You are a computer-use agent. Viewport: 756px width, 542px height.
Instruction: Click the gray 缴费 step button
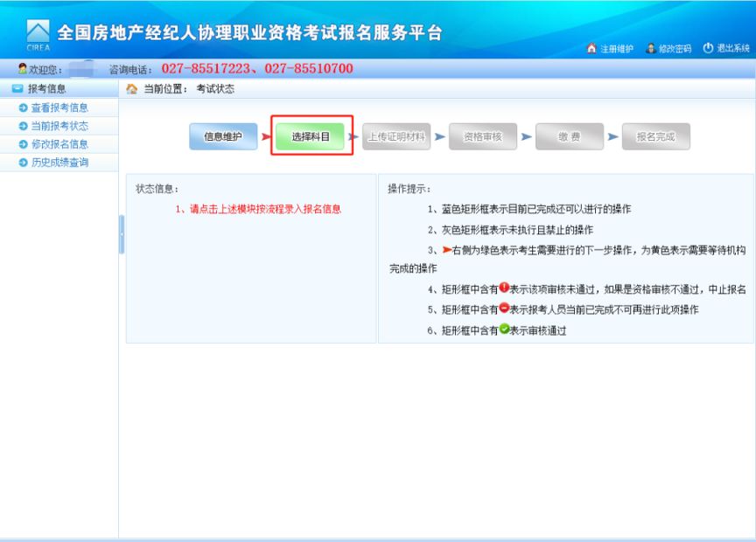570,136
